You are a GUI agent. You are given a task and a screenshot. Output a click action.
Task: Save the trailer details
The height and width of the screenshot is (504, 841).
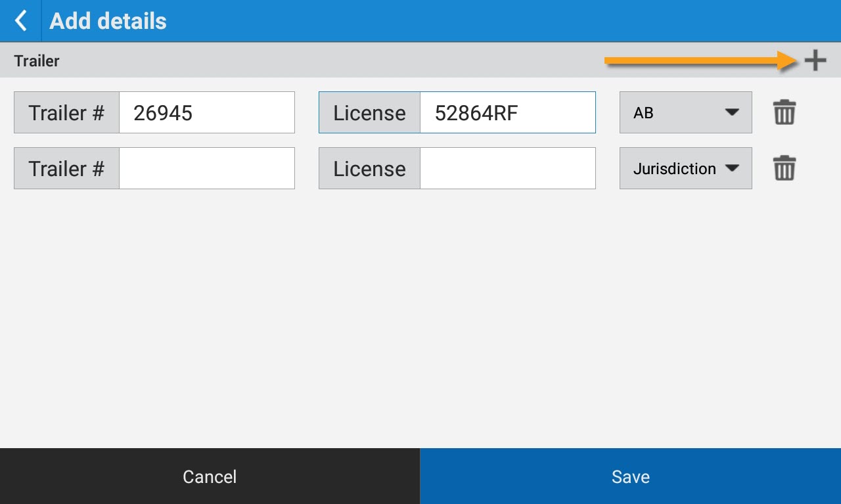tap(631, 476)
